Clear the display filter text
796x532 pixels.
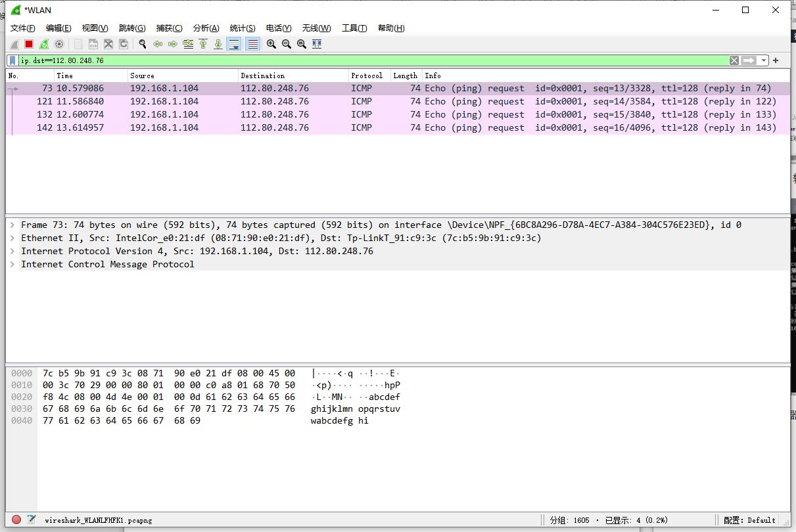tap(734, 60)
